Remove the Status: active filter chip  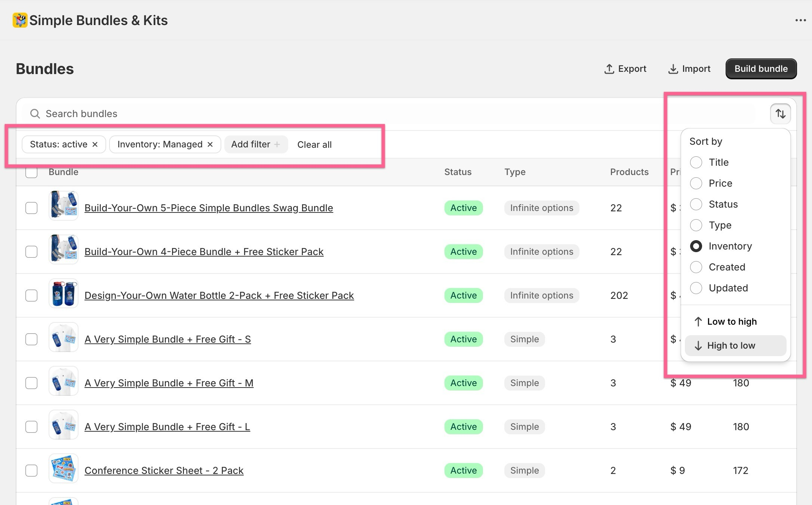tap(95, 144)
